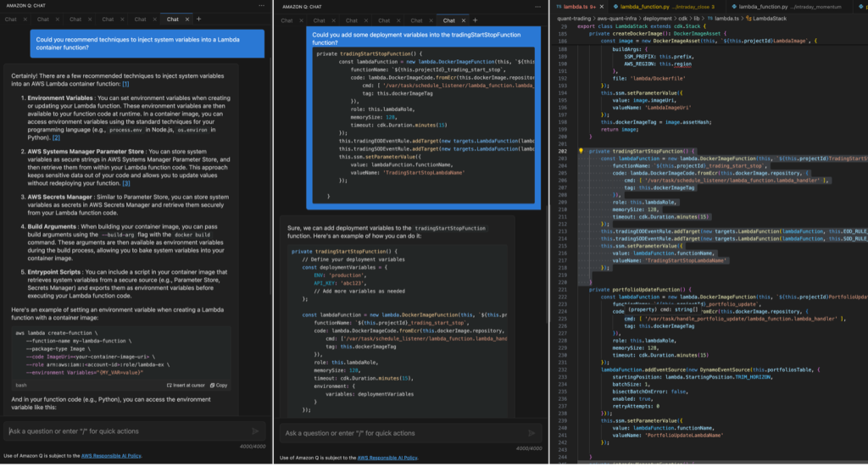Select the active Chat tab in middle panel
Screen dimensions: 868x467
pos(449,20)
